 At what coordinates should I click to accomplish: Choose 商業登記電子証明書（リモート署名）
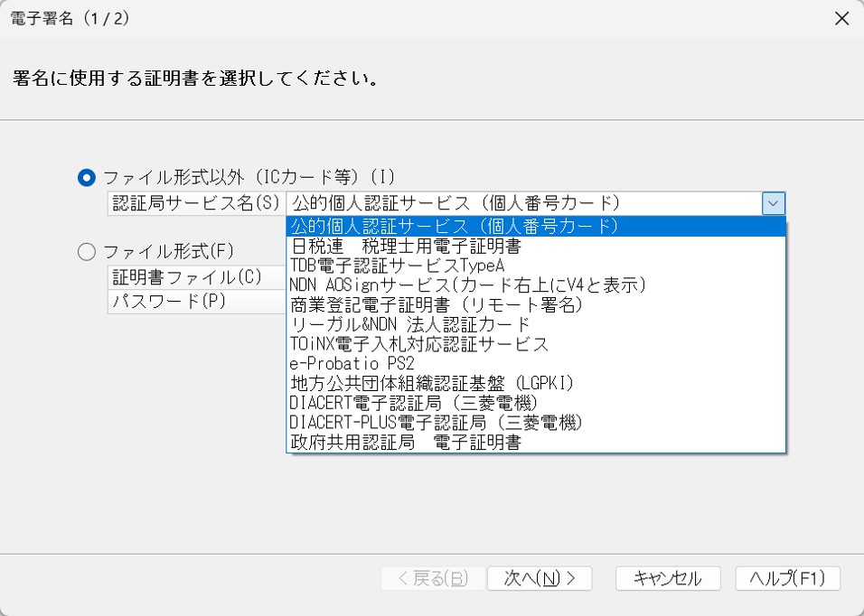tap(536, 305)
